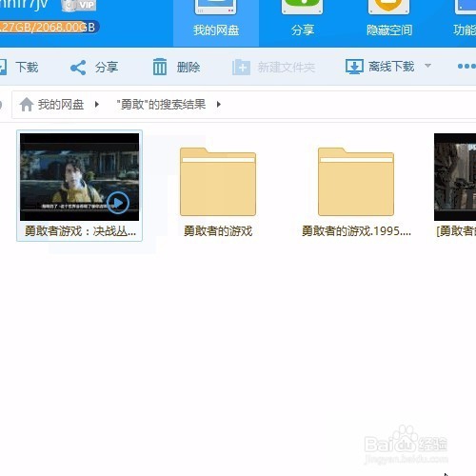Expand arrow after 我的网盘 breadcrumb
476x476 pixels.
[97, 104]
